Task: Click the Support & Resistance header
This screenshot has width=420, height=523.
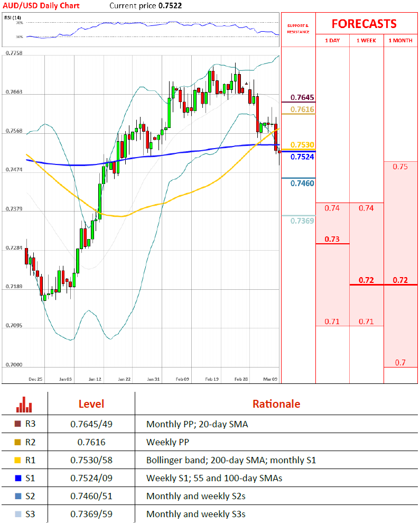Action: coord(298,29)
